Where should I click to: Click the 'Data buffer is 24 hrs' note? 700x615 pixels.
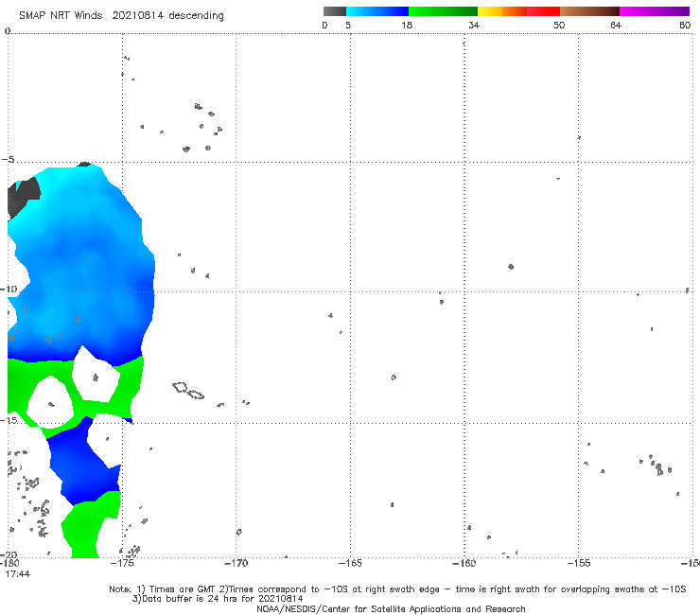(x=218, y=599)
